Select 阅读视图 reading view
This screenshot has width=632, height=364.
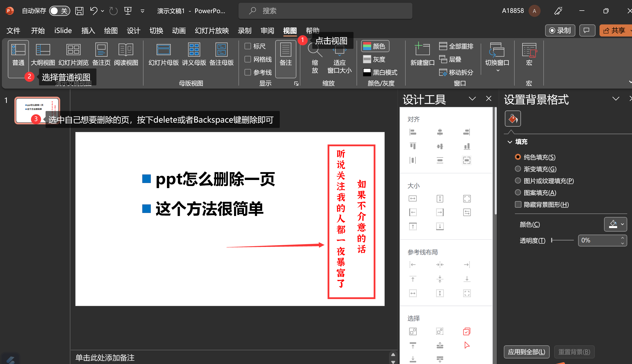pos(126,54)
